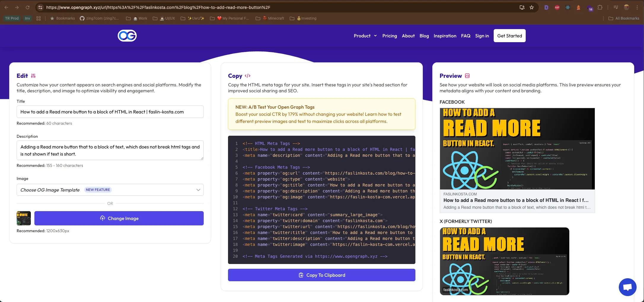Open the Adblock Plus extension
Viewport: 644px width, 302px height.
tap(557, 7)
